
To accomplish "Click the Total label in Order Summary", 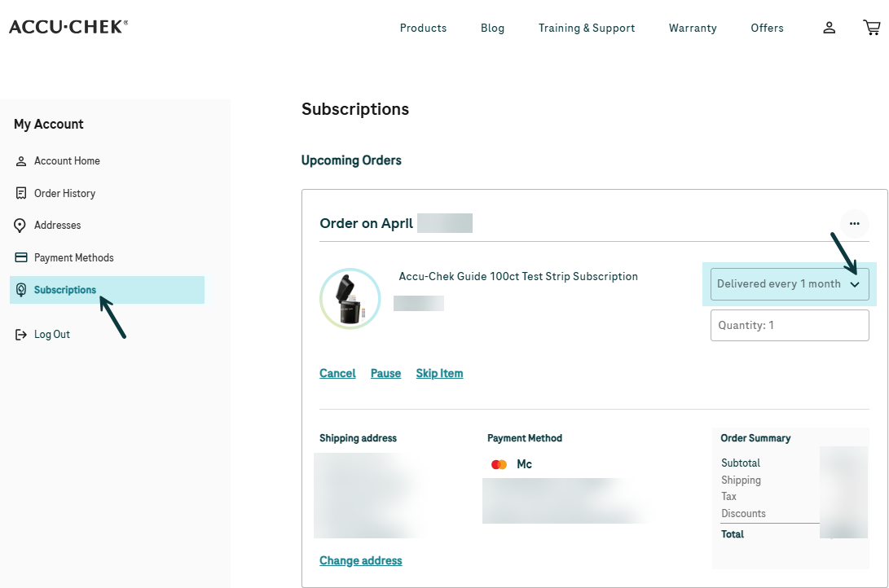I will (x=732, y=534).
